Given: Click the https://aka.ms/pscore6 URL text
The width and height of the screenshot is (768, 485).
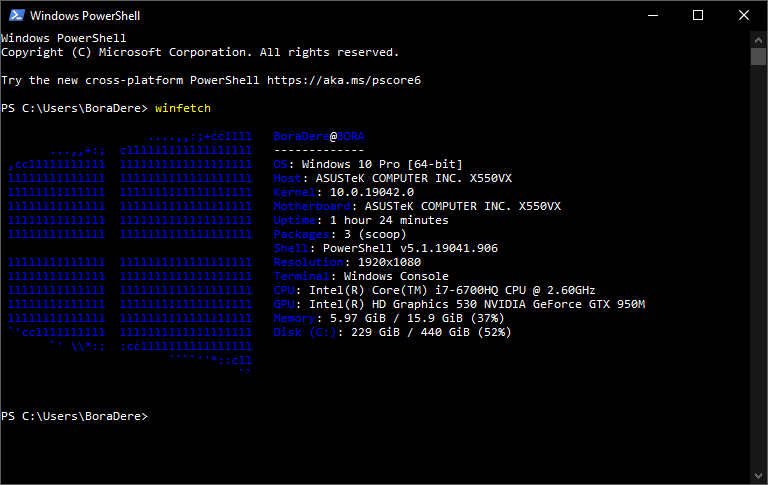Looking at the screenshot, I should click(x=344, y=80).
